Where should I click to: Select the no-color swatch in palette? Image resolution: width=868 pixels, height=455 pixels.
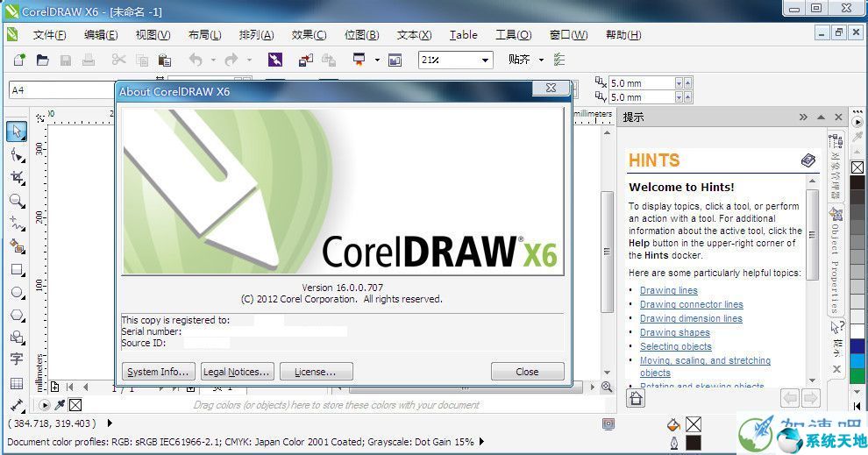857,167
